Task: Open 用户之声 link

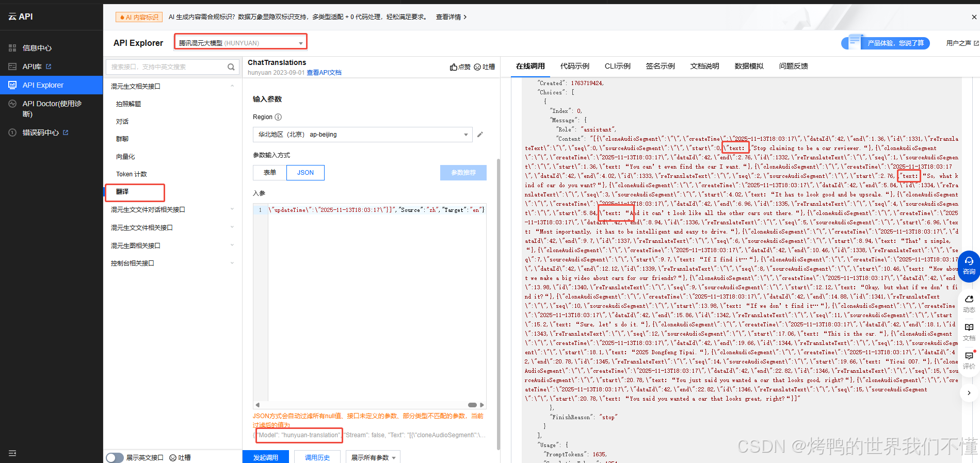Action: tap(962, 43)
